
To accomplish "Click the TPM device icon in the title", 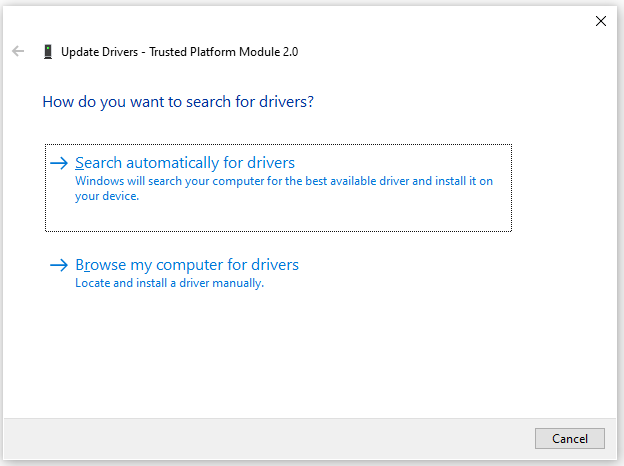I will coord(48,52).
